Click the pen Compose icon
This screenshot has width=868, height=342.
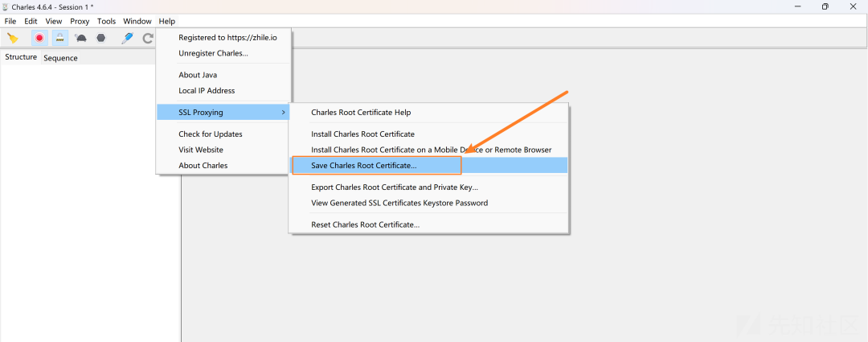[x=127, y=39]
